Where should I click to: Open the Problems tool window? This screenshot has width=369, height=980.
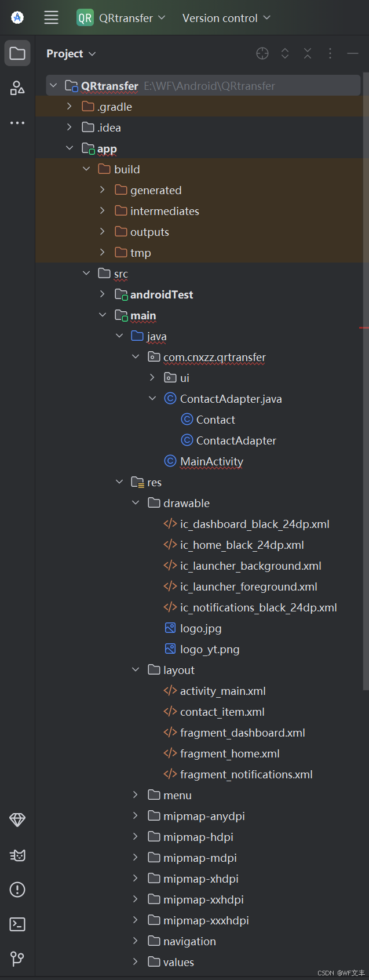17,890
